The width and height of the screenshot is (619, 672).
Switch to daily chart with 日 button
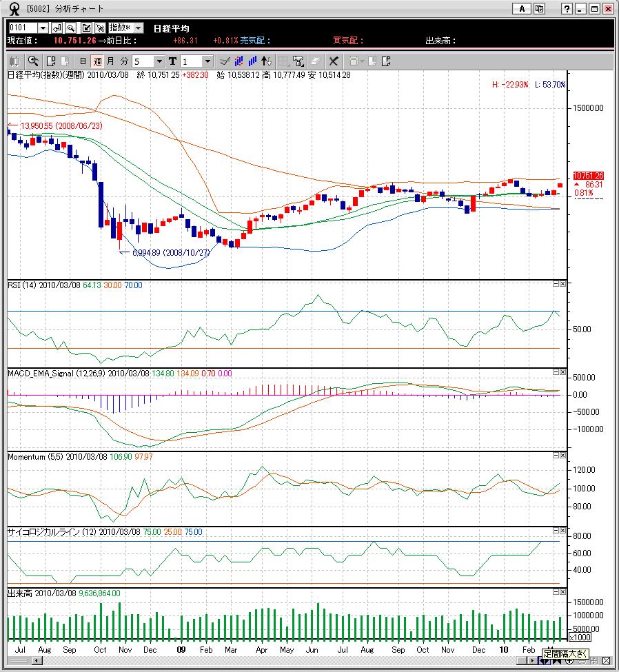[x=83, y=61]
